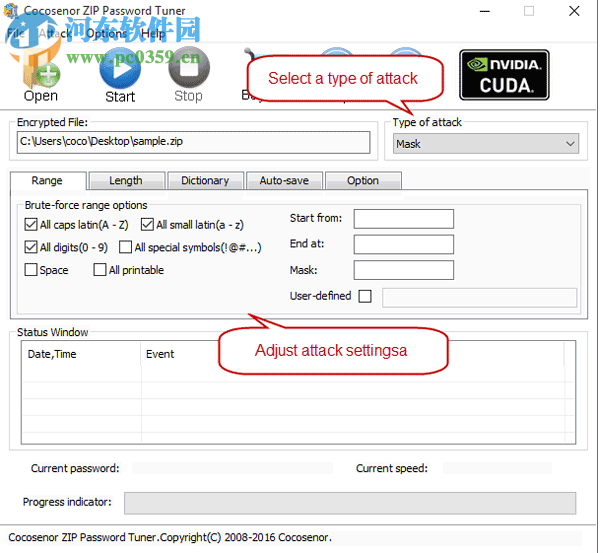Viewport: 603px width, 553px height.
Task: Switch to the Auto-save tab
Action: (x=284, y=180)
